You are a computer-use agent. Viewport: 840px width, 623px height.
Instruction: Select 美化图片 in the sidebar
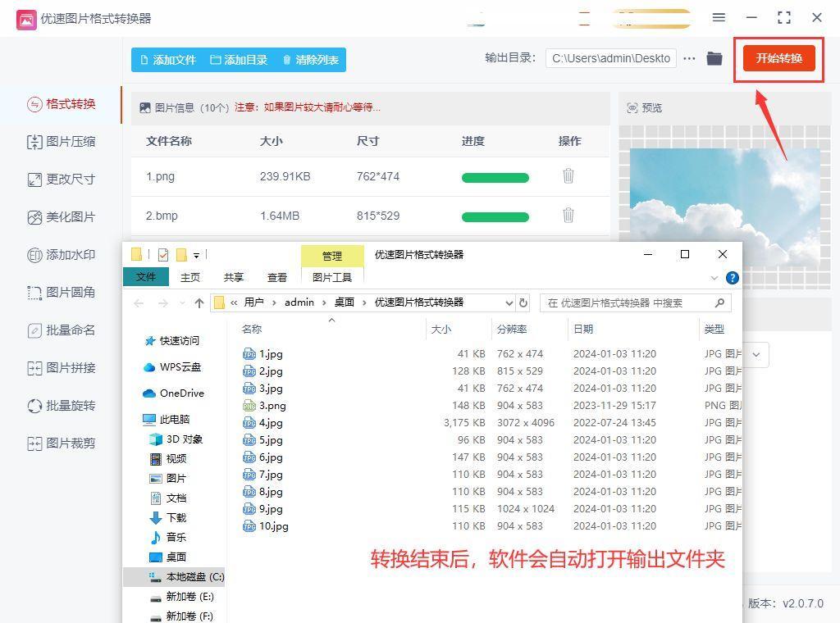[61, 217]
